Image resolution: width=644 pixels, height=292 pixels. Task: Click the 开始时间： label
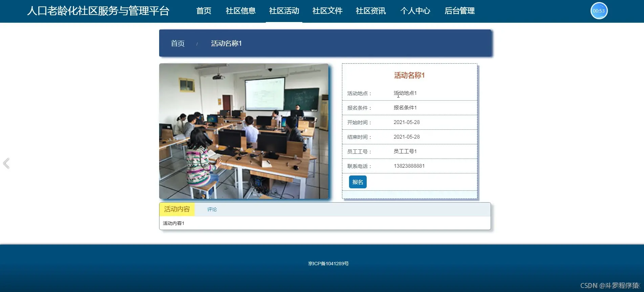[x=359, y=123]
